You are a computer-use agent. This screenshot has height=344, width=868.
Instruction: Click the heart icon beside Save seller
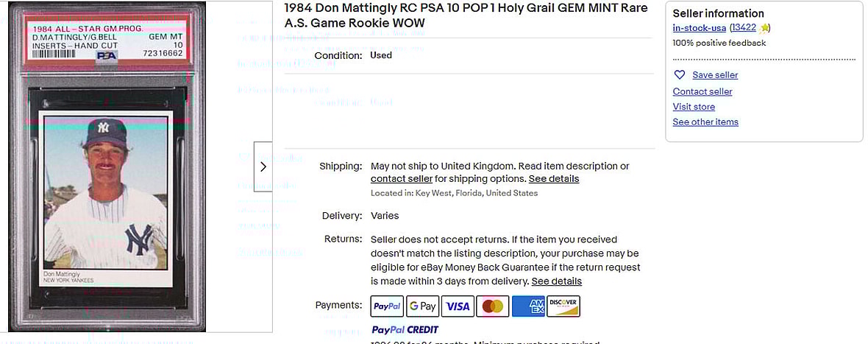pyautogui.click(x=680, y=75)
